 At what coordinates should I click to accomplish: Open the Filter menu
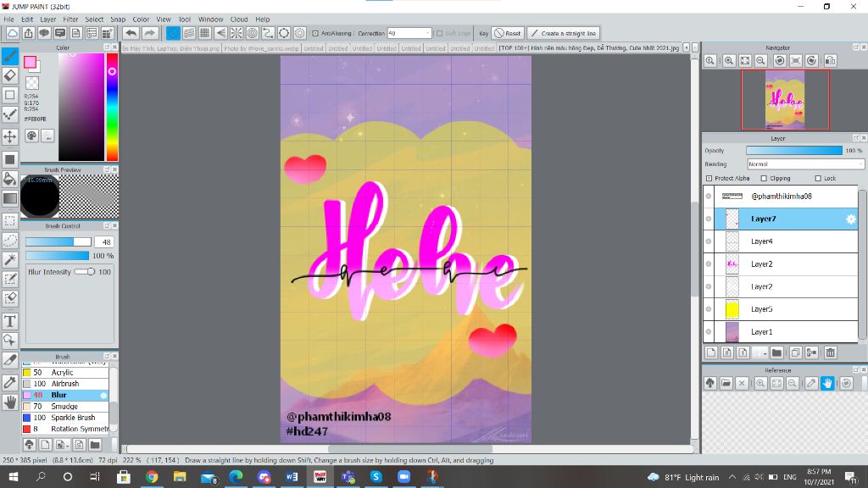(70, 19)
